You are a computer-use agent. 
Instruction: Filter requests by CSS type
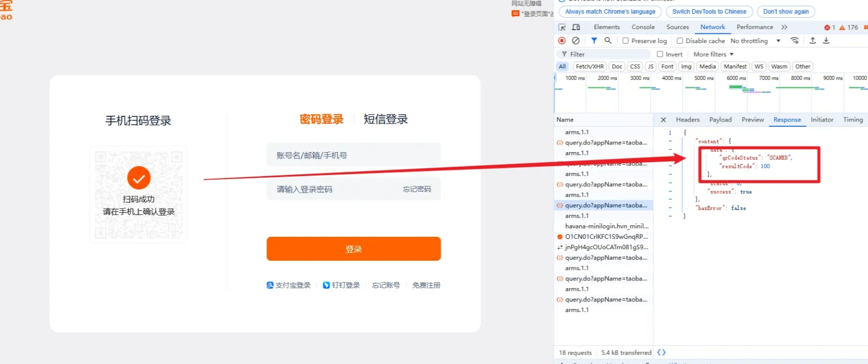(635, 66)
